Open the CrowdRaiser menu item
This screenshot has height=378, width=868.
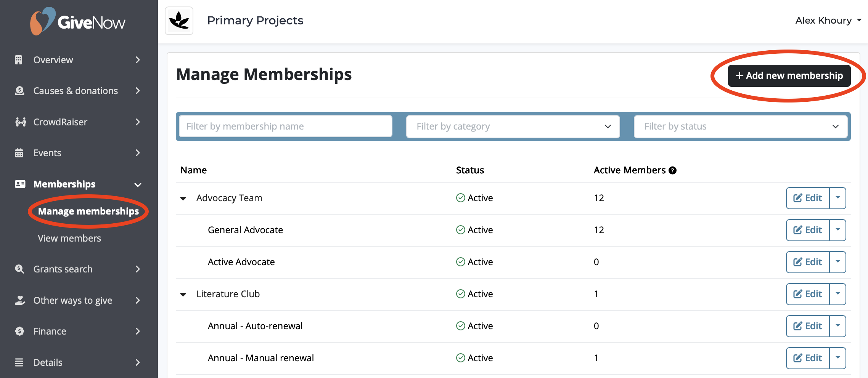coord(60,122)
